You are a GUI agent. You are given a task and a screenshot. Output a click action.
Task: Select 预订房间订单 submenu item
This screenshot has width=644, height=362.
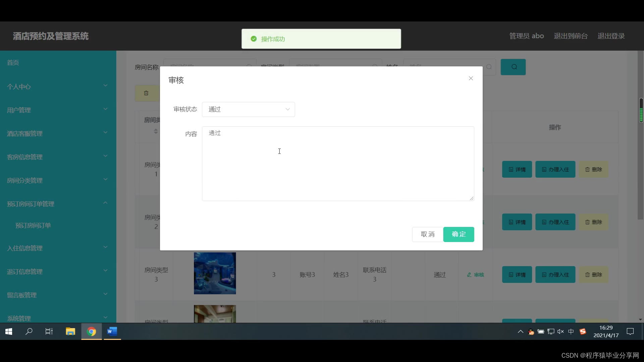pyautogui.click(x=33, y=226)
